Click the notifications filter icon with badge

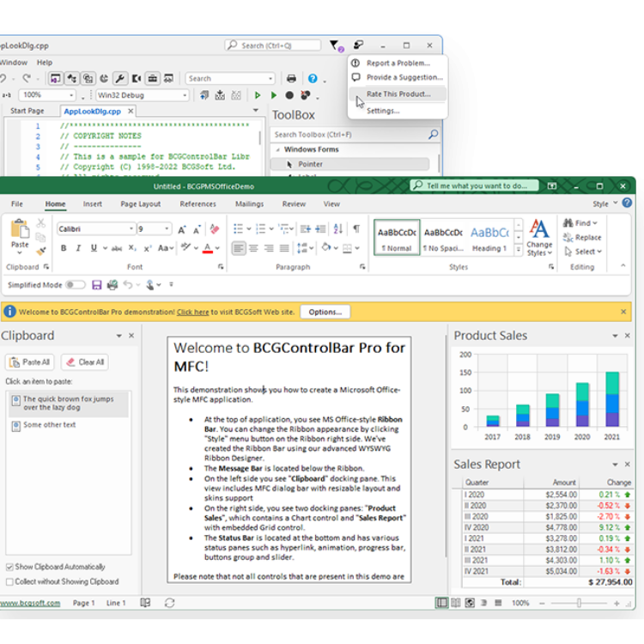click(x=336, y=46)
